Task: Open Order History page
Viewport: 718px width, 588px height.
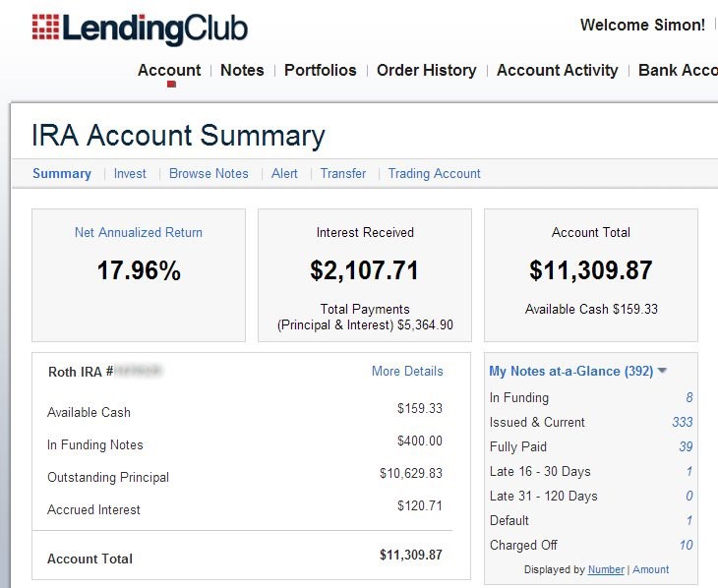Action: coord(426,70)
